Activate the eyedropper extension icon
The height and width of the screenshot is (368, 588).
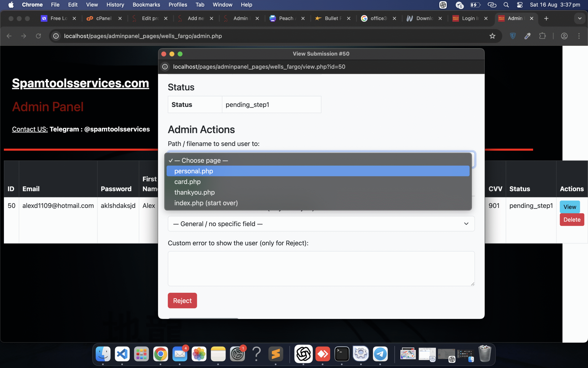(x=528, y=36)
